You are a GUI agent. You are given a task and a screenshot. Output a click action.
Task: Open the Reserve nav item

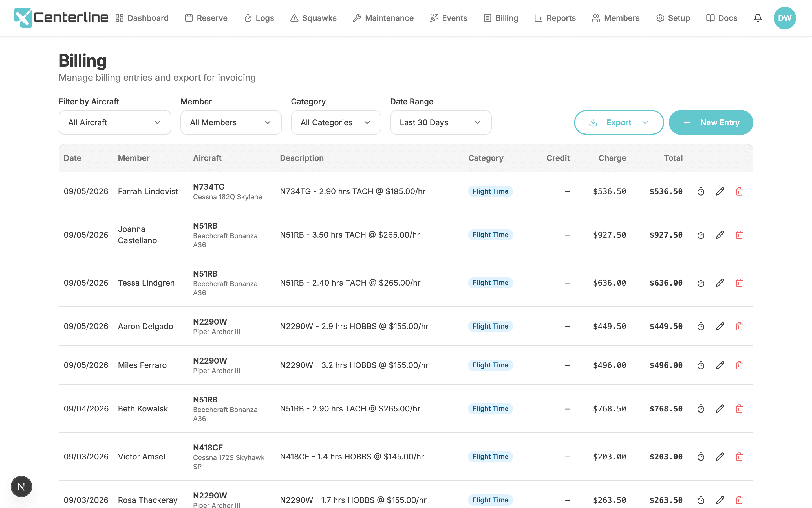tap(206, 18)
